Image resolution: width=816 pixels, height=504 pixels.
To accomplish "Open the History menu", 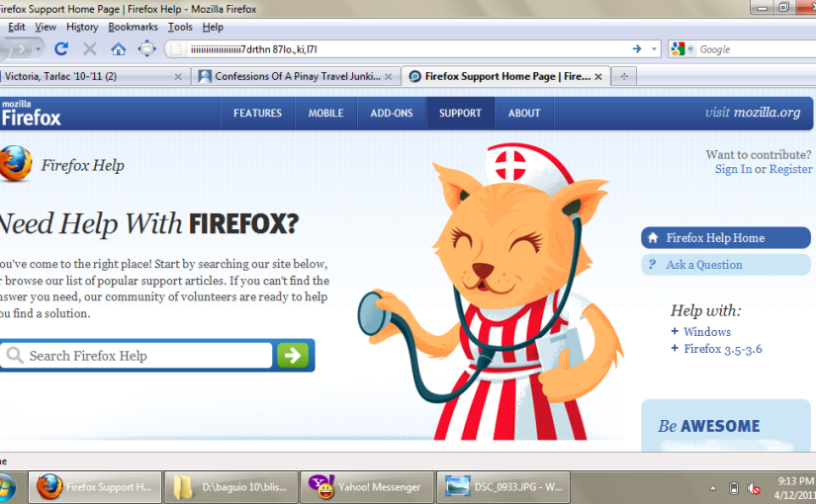I will tap(82, 27).
